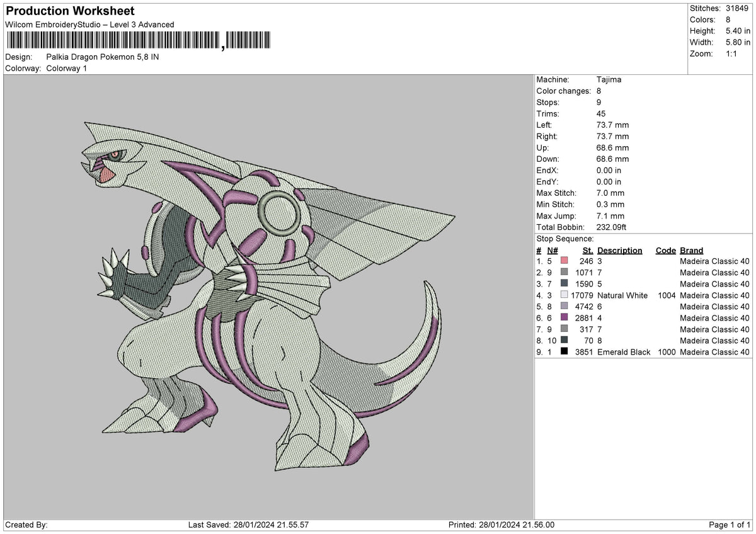Click the dark gray swatch in stop 3

[x=564, y=284]
